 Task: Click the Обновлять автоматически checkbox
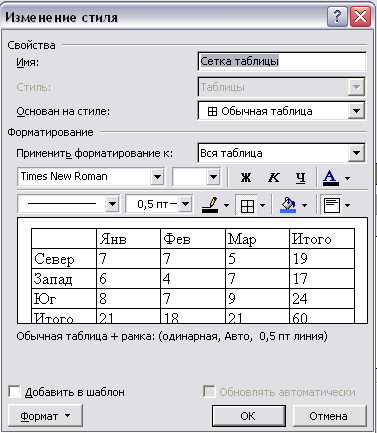(x=209, y=392)
